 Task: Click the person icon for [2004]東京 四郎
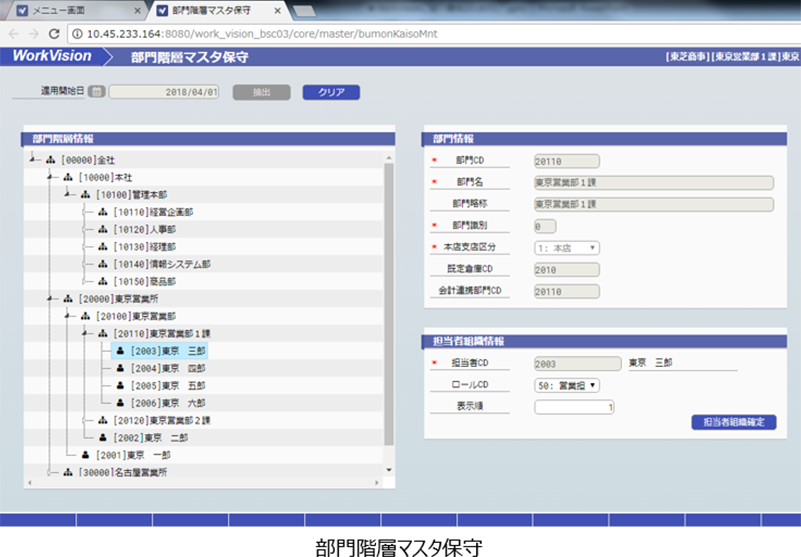tap(120, 368)
